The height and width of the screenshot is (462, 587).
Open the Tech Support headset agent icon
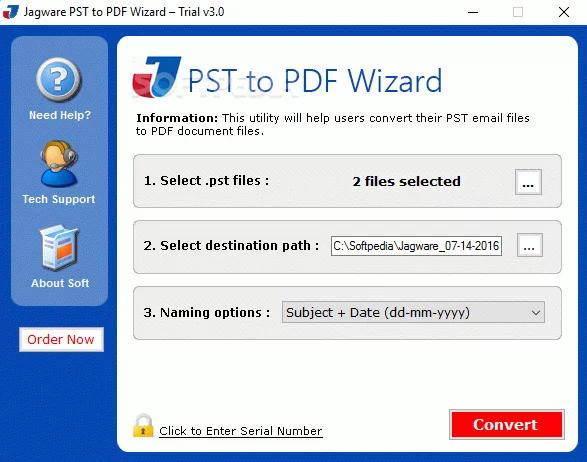pos(59,164)
